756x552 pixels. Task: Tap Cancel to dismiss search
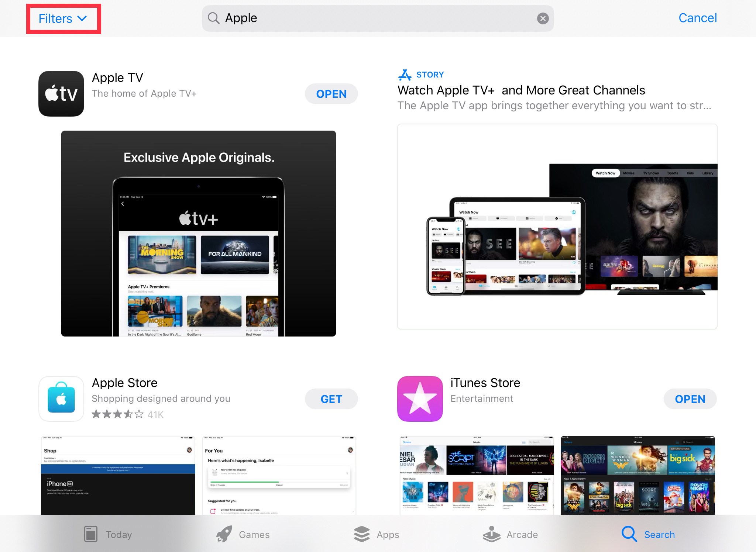tap(697, 18)
